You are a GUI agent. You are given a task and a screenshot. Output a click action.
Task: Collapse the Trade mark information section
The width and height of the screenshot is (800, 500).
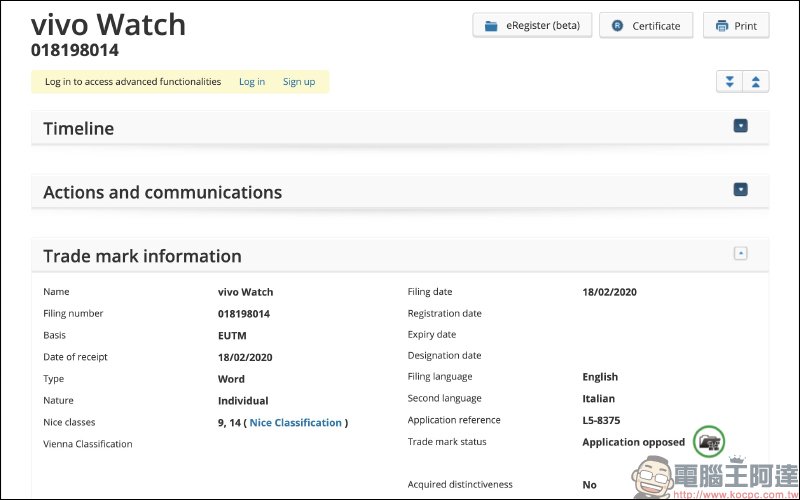pos(741,254)
